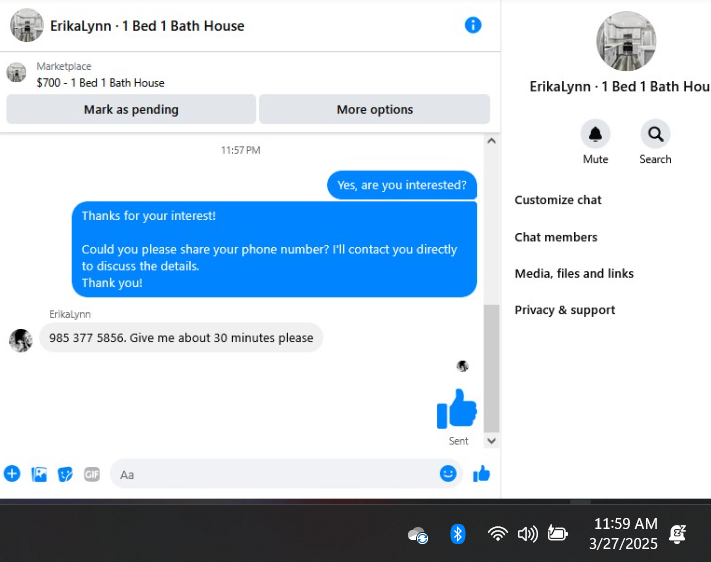The width and height of the screenshot is (711, 562).
Task: Expand Customize chat section
Action: coord(558,200)
